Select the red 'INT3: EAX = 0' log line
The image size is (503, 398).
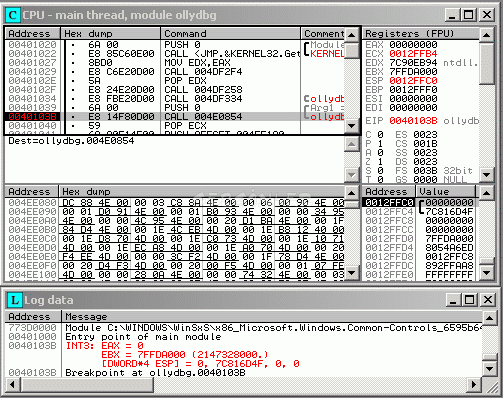tap(105, 346)
